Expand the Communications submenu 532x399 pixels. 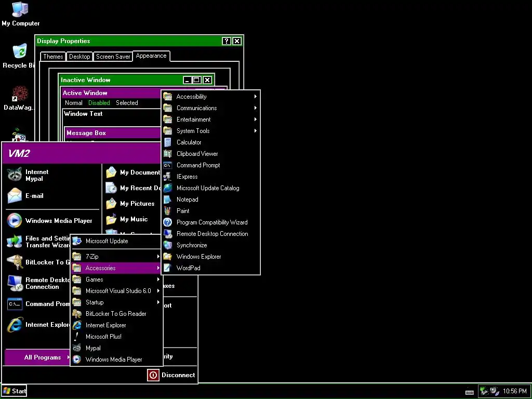[210, 108]
